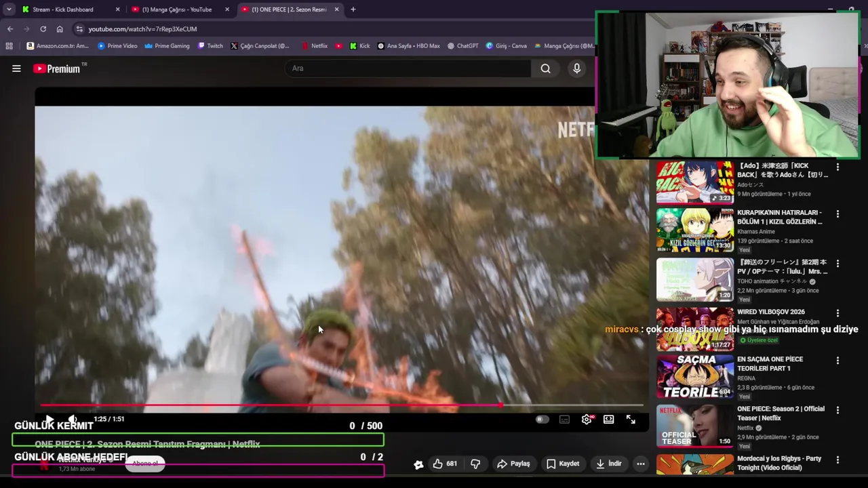Open Amazon.com.tr bookmark
This screenshot has width=868, height=488.
(57, 46)
